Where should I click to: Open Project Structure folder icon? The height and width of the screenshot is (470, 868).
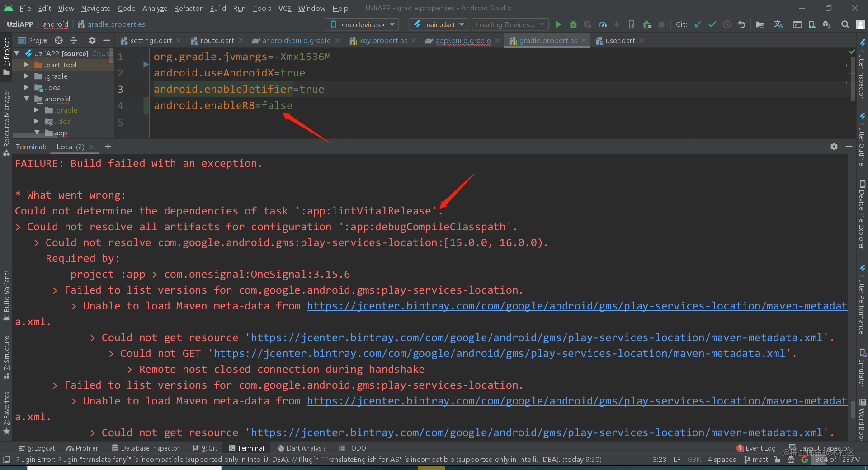pos(760,24)
